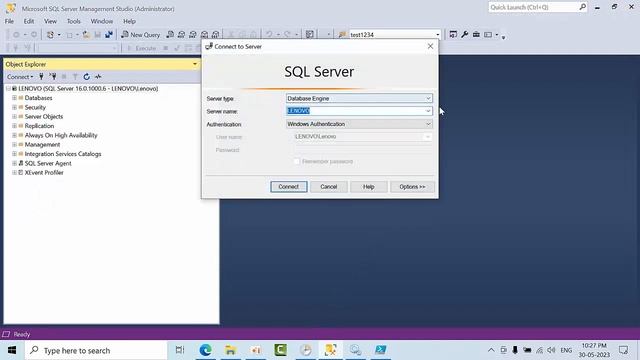Open the Object Explorer panel options arrow
The height and width of the screenshot is (360, 640).
[x=195, y=64]
